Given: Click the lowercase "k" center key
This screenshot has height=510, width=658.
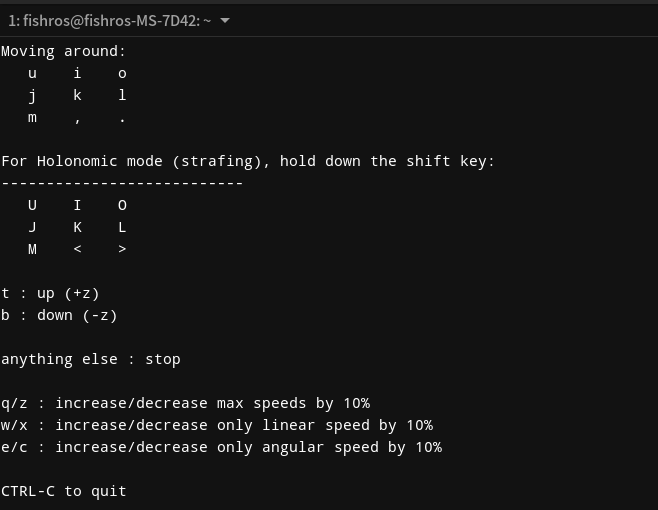Looking at the screenshot, I should (77, 95).
